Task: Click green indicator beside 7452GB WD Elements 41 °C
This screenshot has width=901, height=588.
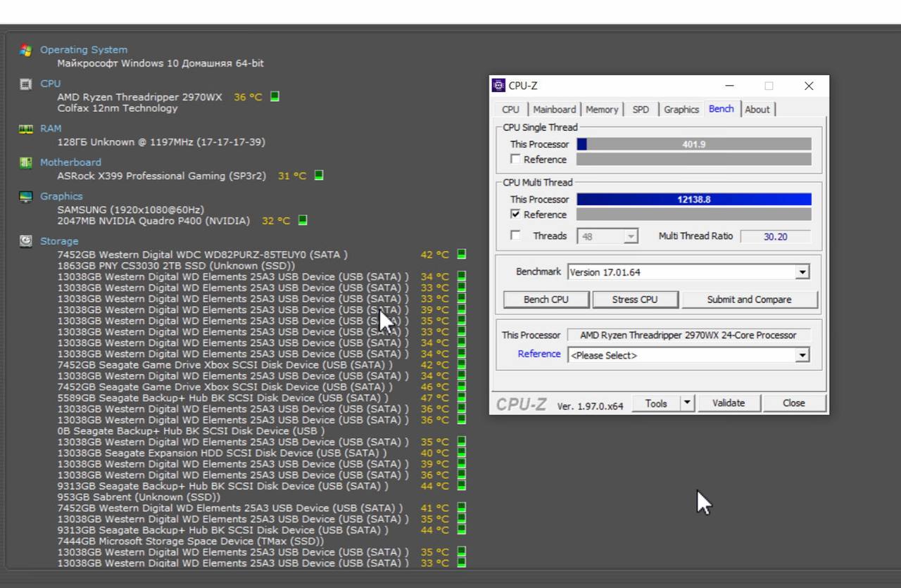Action: pyautogui.click(x=462, y=508)
